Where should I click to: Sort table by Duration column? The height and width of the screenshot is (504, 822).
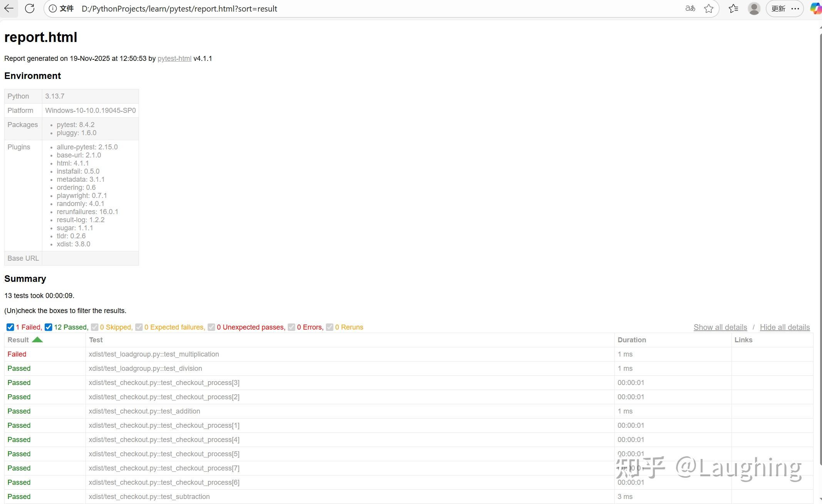631,340
